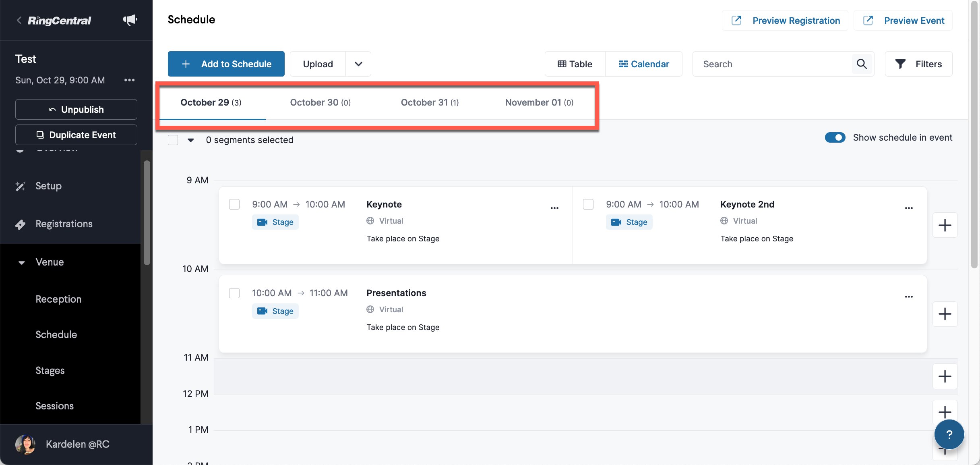Click the filter funnel icon
The image size is (980, 465).
(x=900, y=64)
